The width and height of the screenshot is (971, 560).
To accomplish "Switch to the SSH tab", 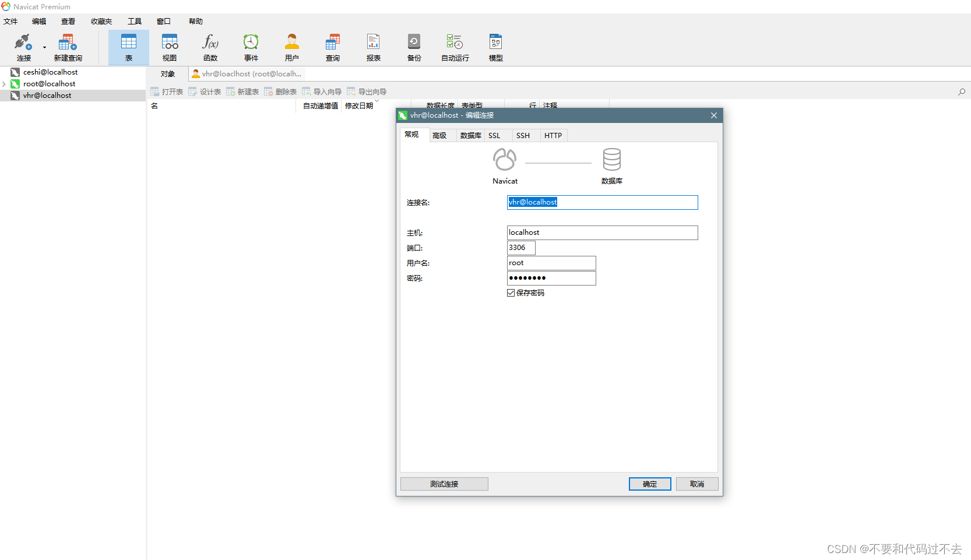I will [523, 135].
